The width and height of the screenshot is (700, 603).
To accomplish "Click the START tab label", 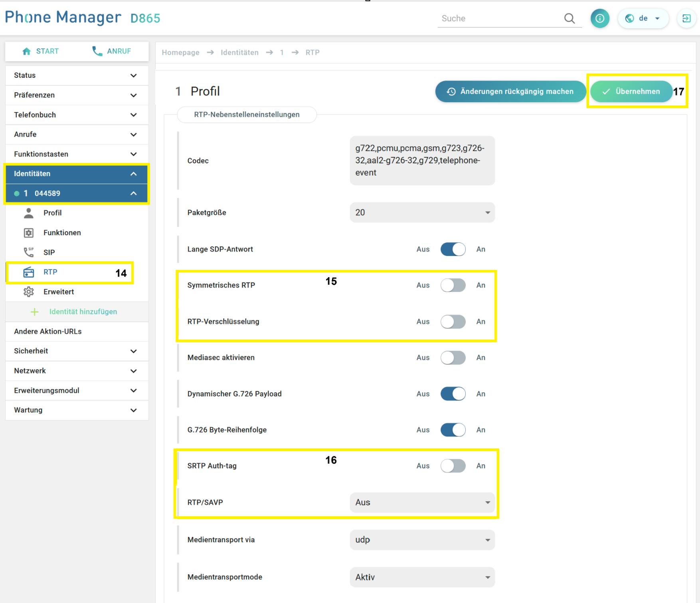I will click(47, 51).
